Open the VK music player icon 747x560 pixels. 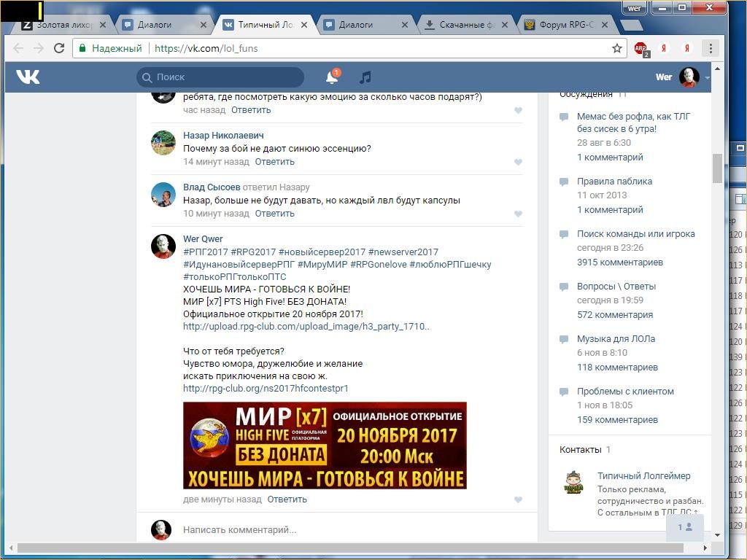pos(365,77)
